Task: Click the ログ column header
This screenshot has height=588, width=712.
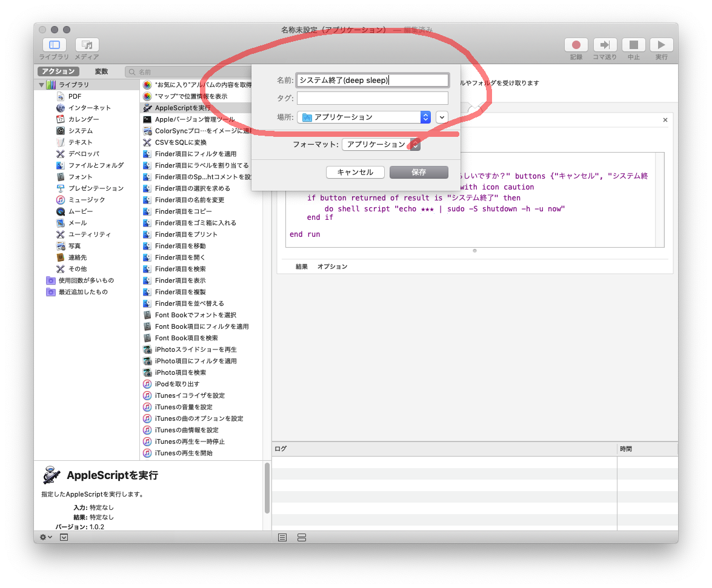Action: 444,449
